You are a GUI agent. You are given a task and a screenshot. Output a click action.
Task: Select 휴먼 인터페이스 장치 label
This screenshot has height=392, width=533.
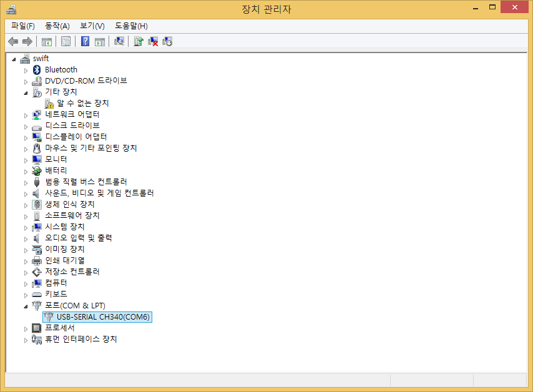pos(81,340)
